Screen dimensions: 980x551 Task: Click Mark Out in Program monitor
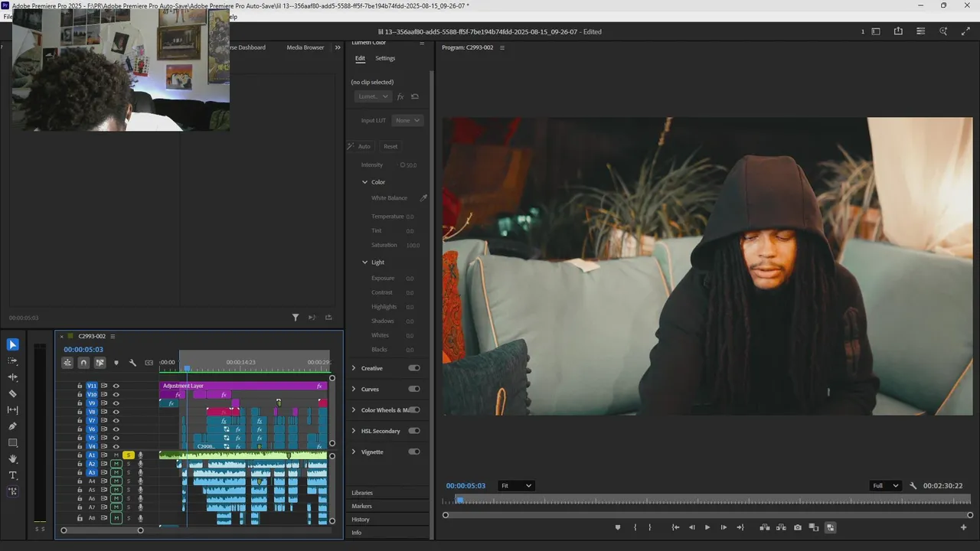[x=650, y=527]
